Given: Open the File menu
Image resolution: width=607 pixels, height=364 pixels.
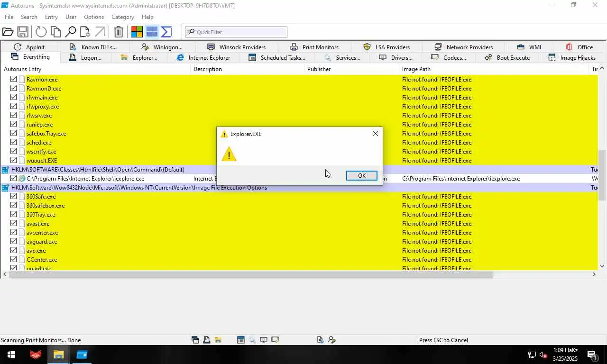Looking at the screenshot, I should click(9, 17).
